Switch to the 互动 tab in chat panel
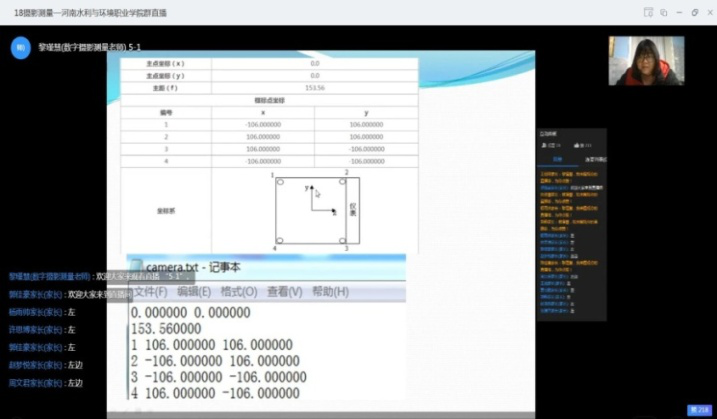 click(557, 159)
